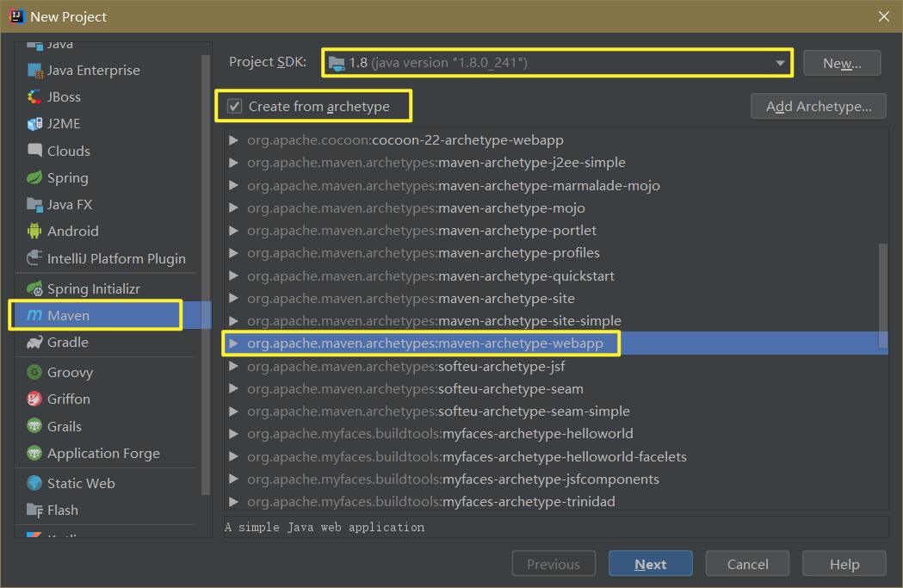Viewport: 903px width, 588px height.
Task: Click the Spring Initializr icon
Action: pos(34,288)
